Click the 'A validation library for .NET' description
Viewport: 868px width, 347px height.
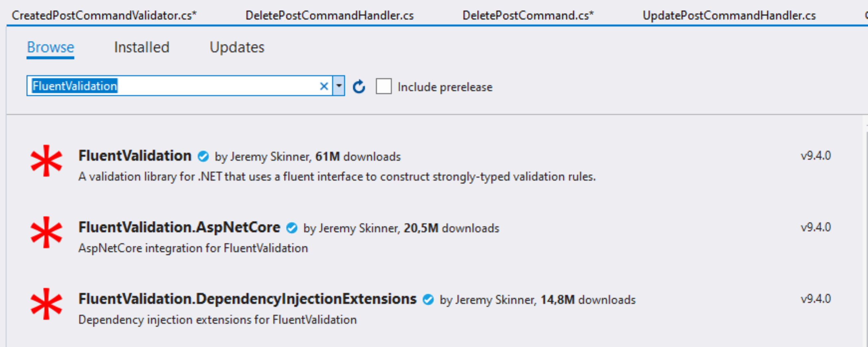[337, 177]
